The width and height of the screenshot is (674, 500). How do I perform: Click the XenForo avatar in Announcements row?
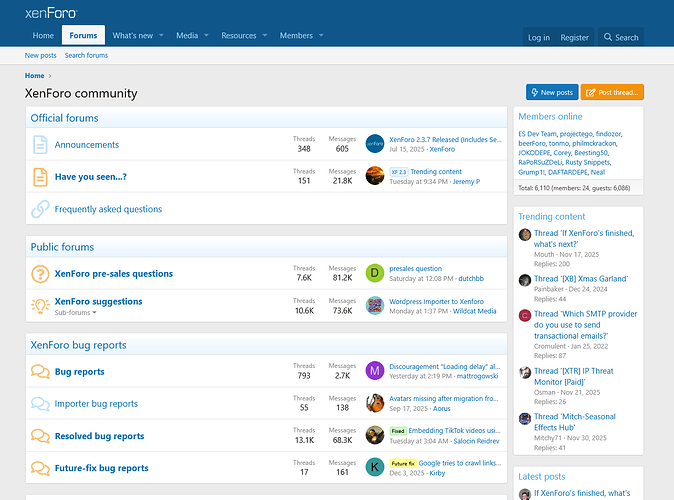[x=375, y=144]
